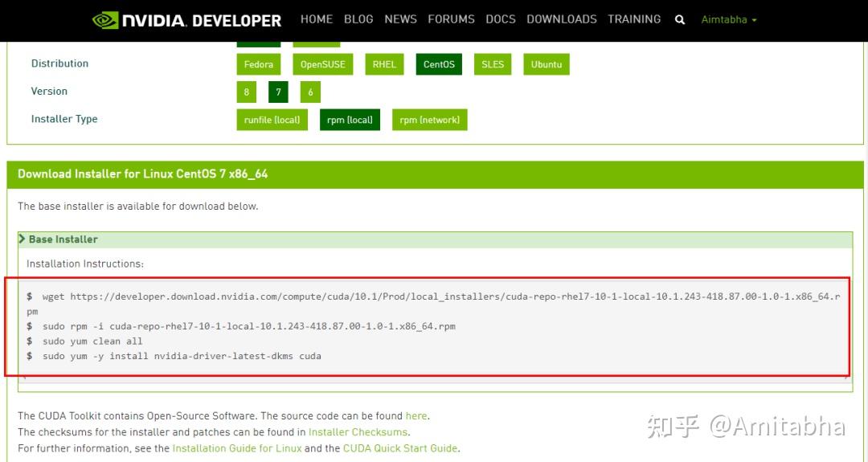Click the 'Distribution' row label
Viewport: 868px width, 462px height.
tap(59, 63)
